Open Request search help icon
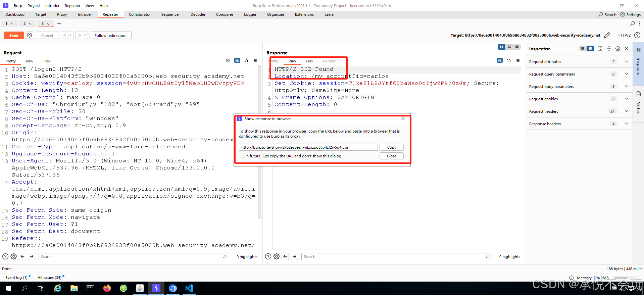This screenshot has width=644, height=295. [x=5, y=256]
